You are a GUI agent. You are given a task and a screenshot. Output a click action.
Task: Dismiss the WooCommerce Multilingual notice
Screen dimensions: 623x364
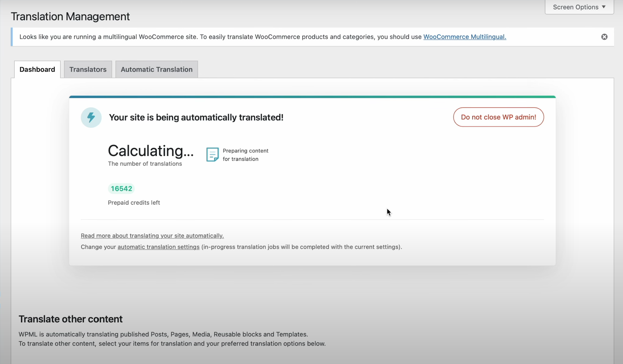point(604,36)
